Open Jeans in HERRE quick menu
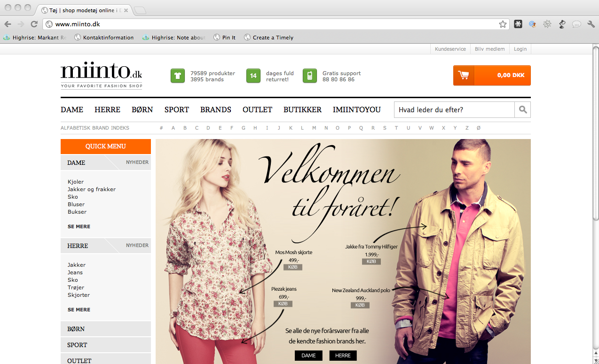Screen dimensions: 599x364 pyautogui.click(x=75, y=272)
